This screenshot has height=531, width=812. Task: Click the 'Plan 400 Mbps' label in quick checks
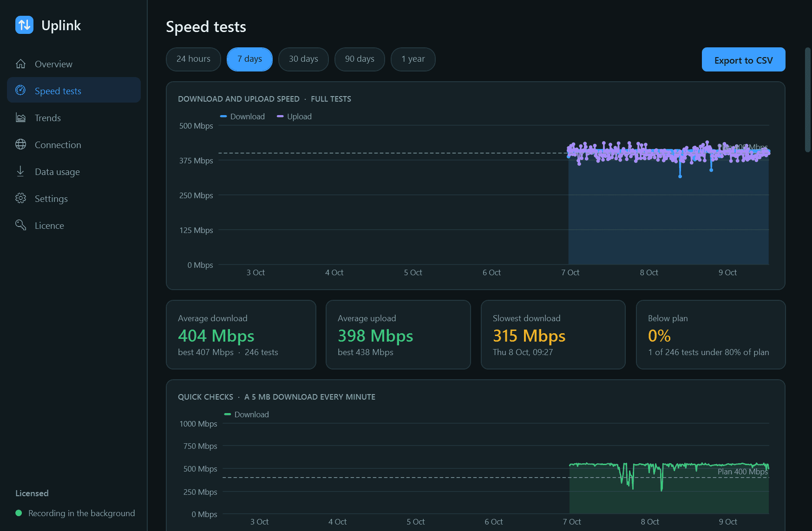742,472
